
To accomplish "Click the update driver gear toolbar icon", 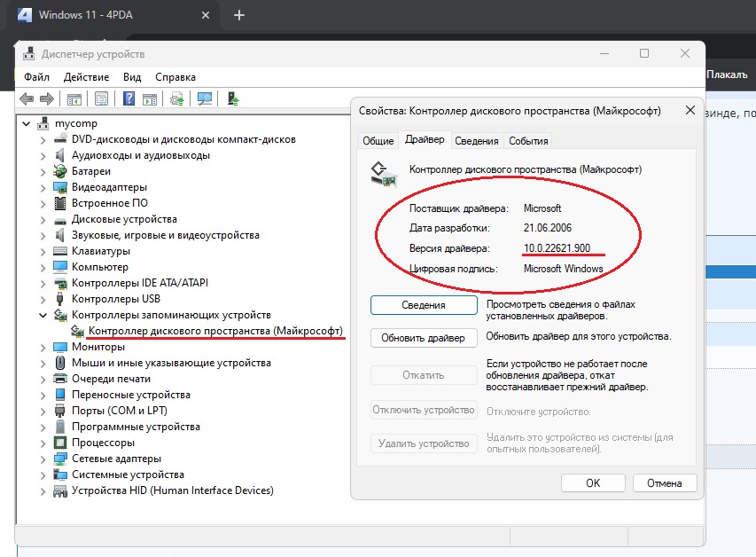I will pyautogui.click(x=178, y=99).
